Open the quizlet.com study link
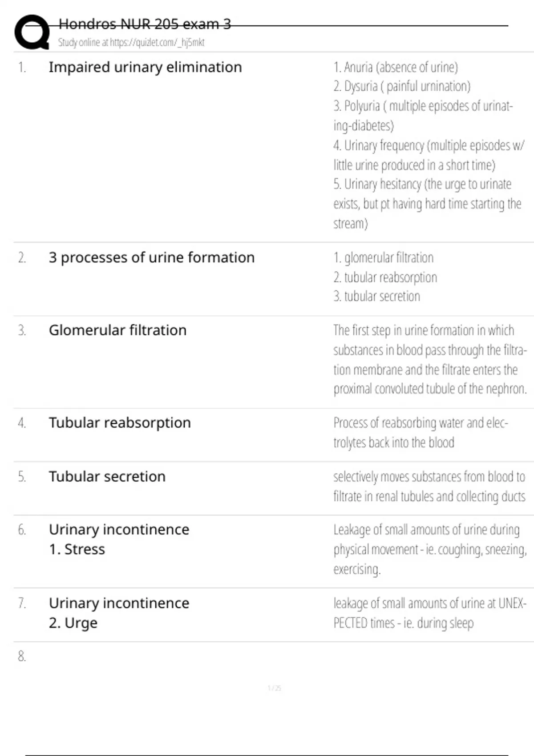534x756 pixels. click(131, 43)
